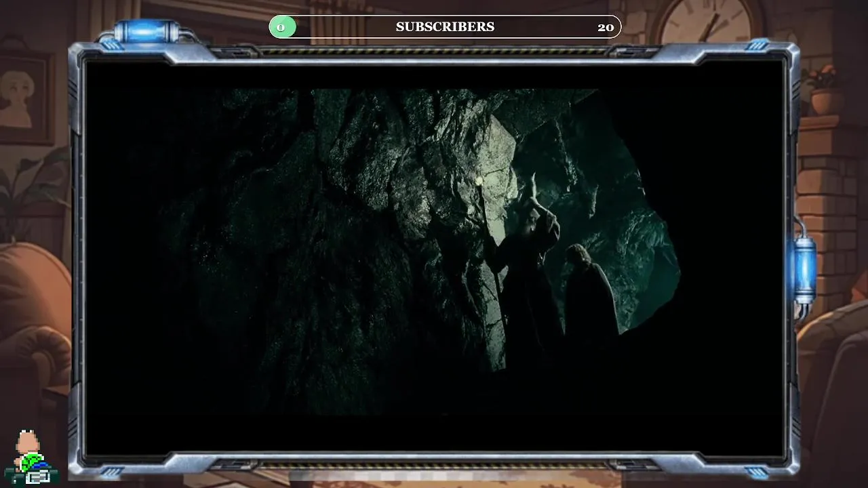Click the subscriber goal number 20
This screenshot has width=868, height=488.
pyautogui.click(x=606, y=28)
